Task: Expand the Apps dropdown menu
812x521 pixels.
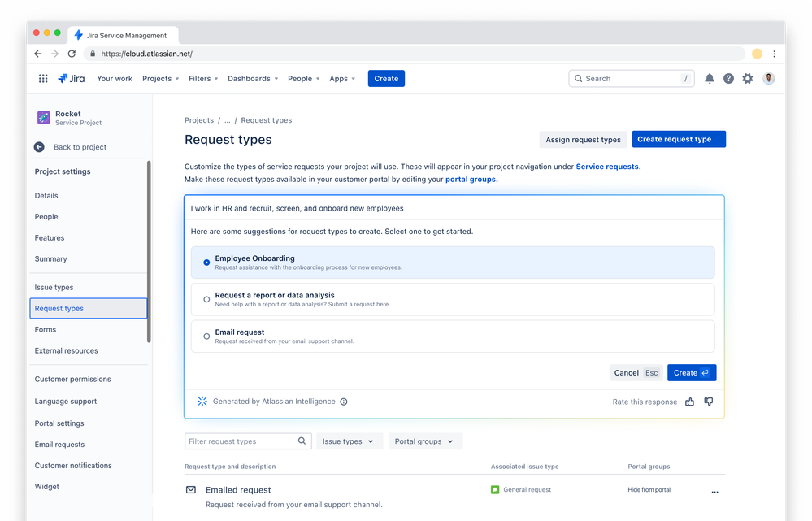Action: 342,79
